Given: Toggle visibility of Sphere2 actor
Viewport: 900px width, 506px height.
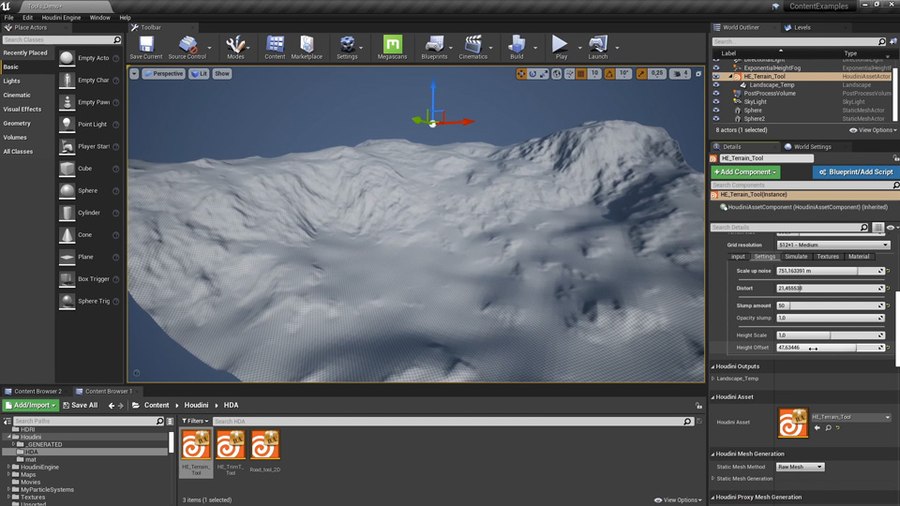Looking at the screenshot, I should (716, 119).
